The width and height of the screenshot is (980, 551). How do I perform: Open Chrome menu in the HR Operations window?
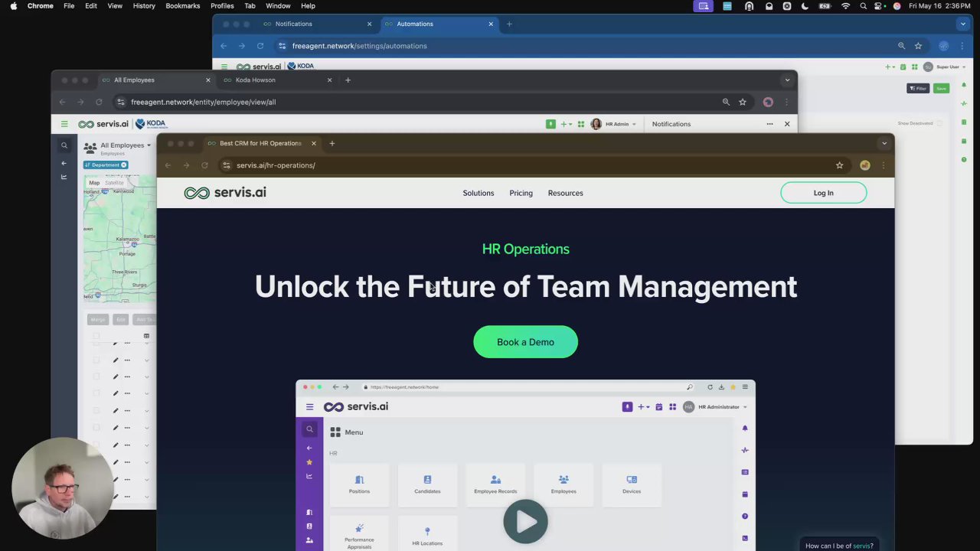883,165
